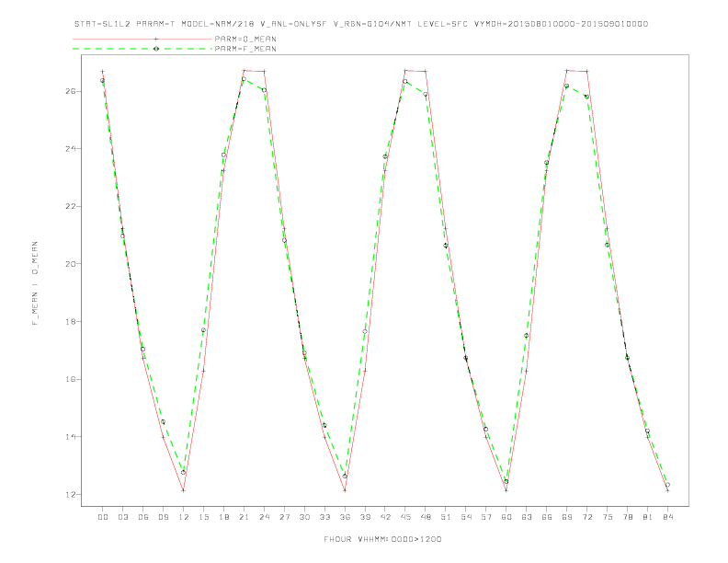Click x-axis forecast hour label 60

point(506,517)
